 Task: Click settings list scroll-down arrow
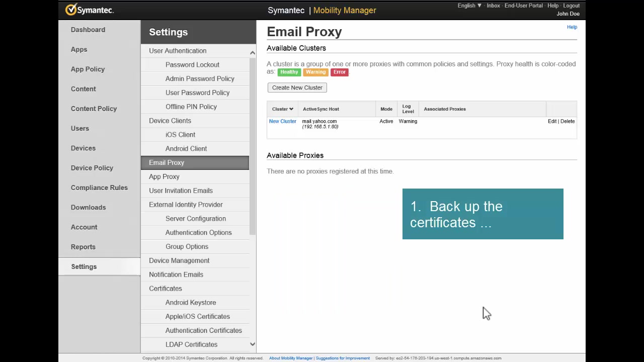[x=253, y=344]
